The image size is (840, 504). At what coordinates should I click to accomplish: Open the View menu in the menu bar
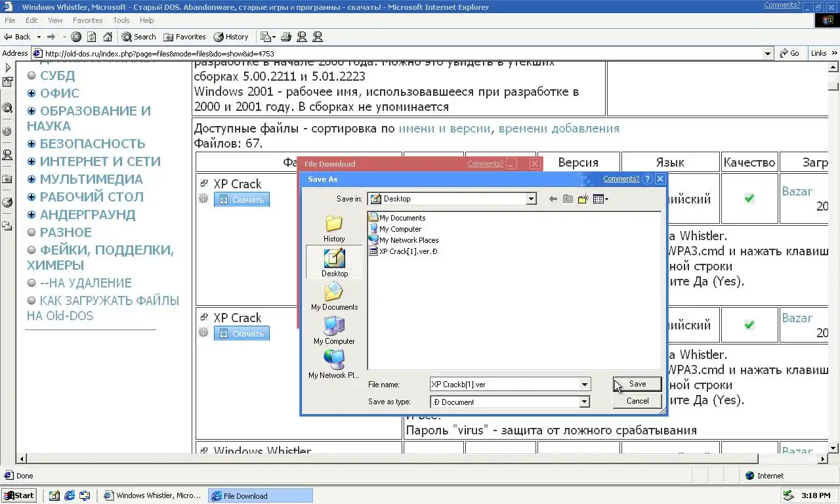pyautogui.click(x=55, y=20)
